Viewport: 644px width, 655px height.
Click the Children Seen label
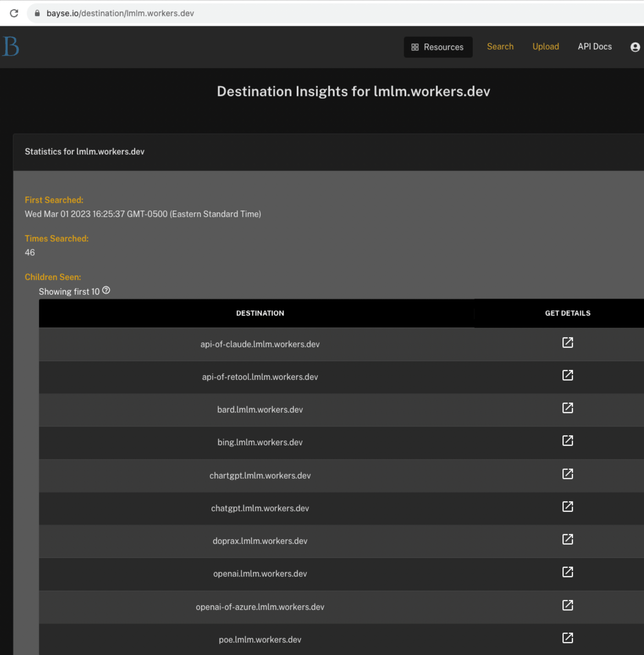click(x=53, y=277)
